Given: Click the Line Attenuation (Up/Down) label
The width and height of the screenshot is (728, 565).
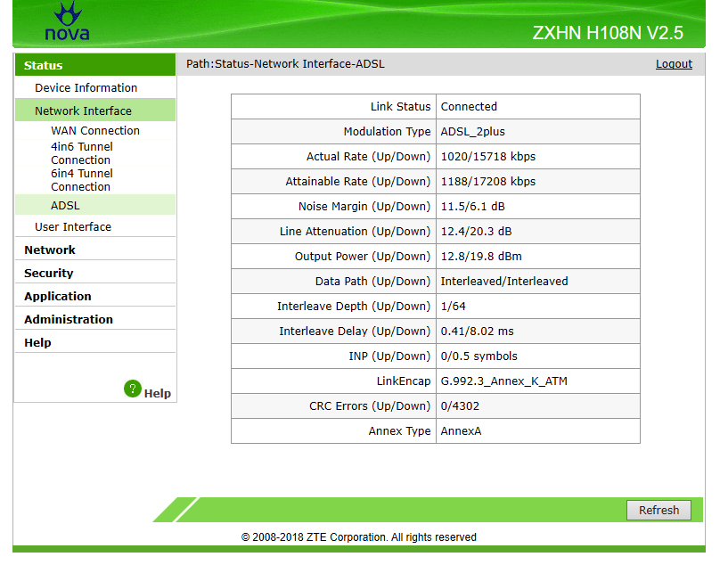Looking at the screenshot, I should [x=356, y=232].
